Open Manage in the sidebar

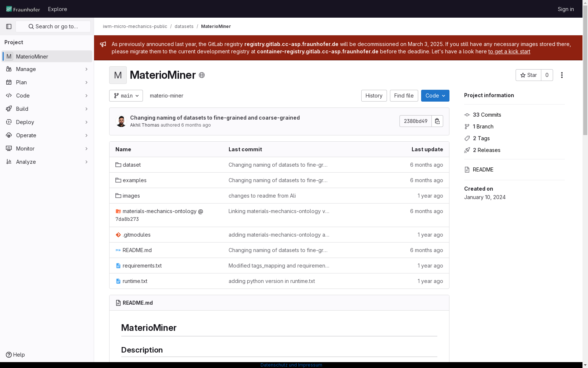pyautogui.click(x=47, y=69)
